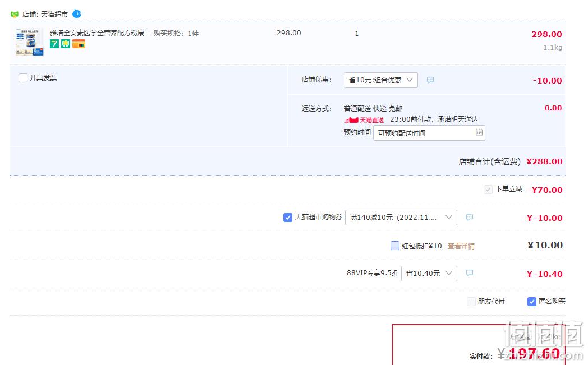This screenshot has width=588, height=365.
Task: Tick the 开具发票 checkbox
Action: tap(23, 77)
